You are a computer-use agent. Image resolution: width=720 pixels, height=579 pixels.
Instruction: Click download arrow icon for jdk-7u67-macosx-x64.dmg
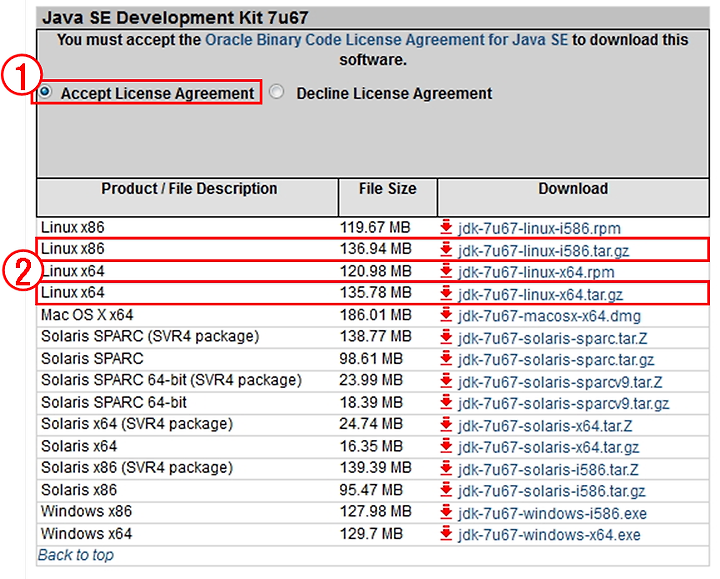pos(446,315)
